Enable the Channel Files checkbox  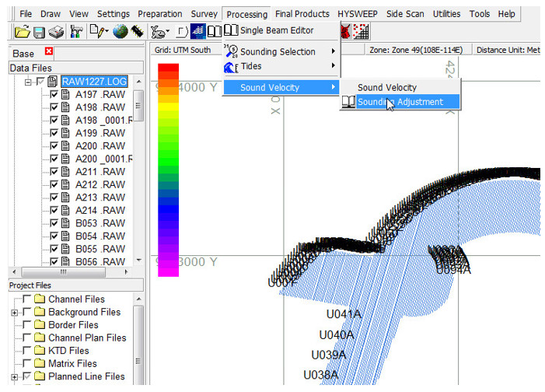point(26,299)
